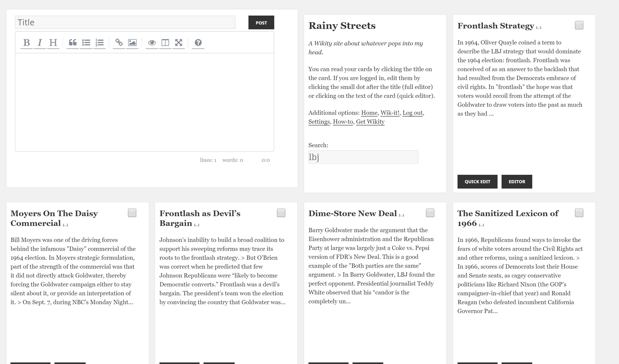Insert an image via picture icon
This screenshot has width=619, height=364.
tap(132, 43)
